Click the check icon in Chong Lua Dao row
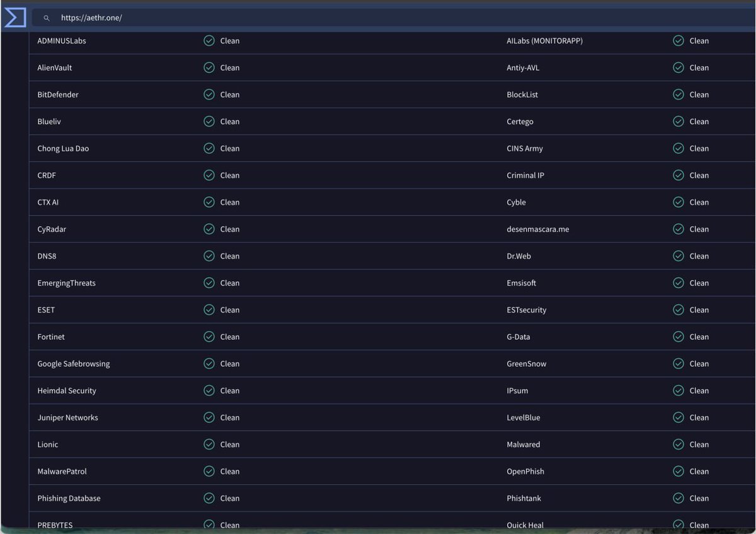Screen dimensions: 756x534 [x=209, y=148]
